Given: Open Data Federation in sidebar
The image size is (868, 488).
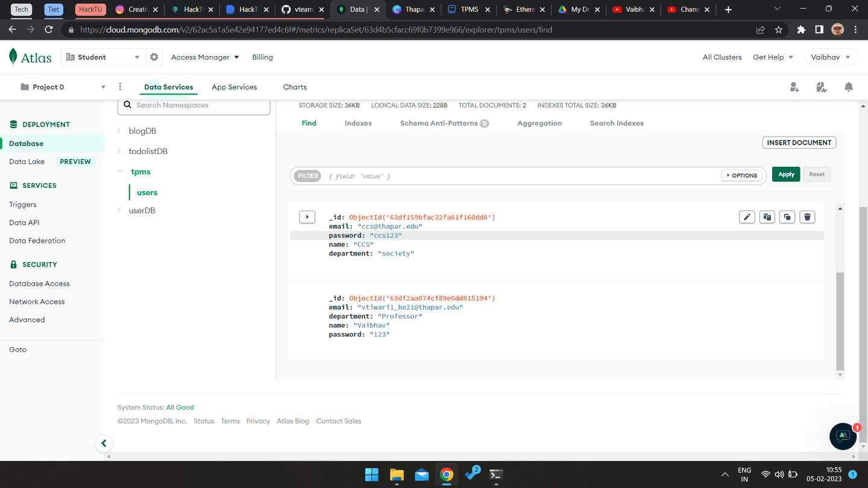Looking at the screenshot, I should coord(37,241).
